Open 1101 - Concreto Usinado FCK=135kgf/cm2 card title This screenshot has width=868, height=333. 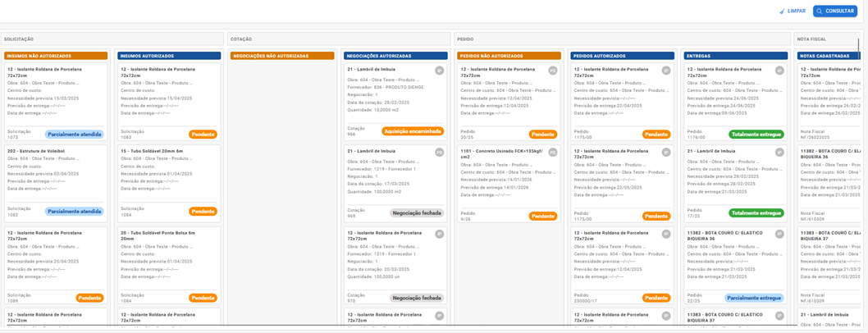(501, 153)
